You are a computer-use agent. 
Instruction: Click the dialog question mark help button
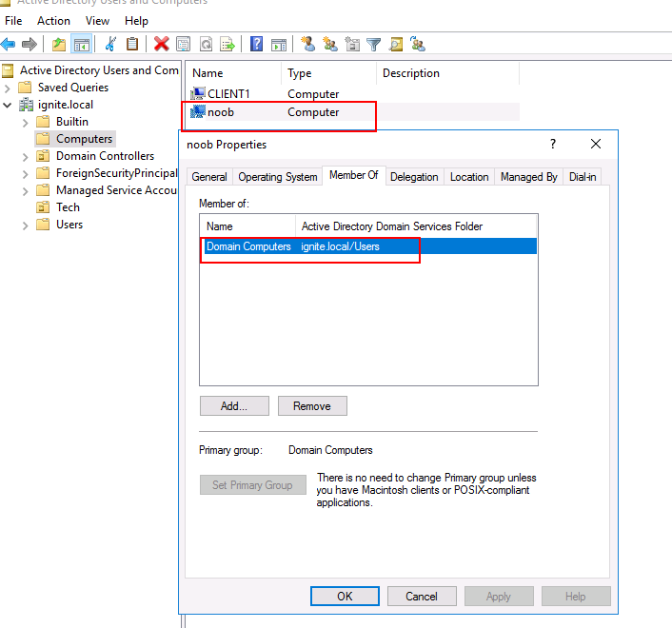pyautogui.click(x=553, y=144)
